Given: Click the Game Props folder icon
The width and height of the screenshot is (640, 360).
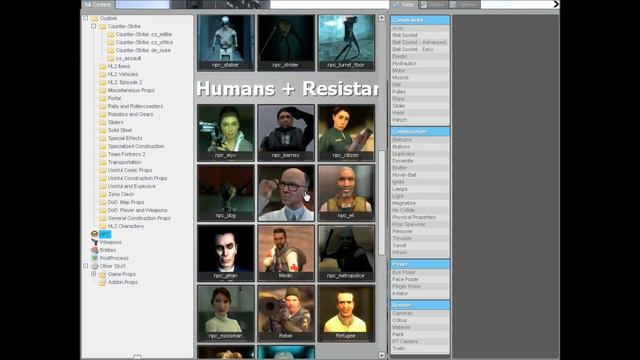Looking at the screenshot, I should (x=102, y=274).
